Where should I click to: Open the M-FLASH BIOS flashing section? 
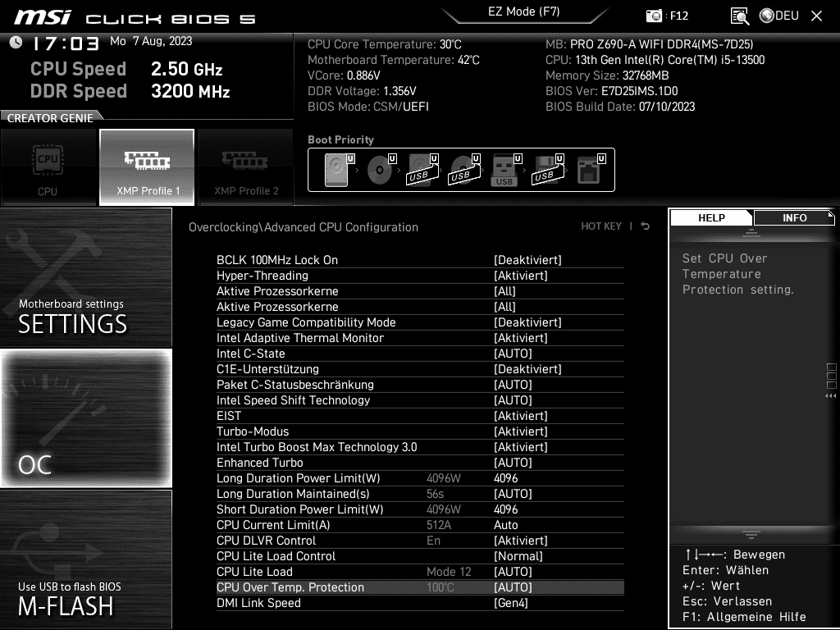click(85, 559)
